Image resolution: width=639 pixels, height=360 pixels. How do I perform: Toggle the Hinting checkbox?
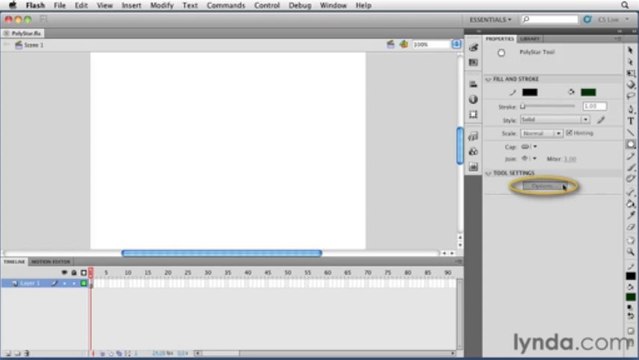pos(569,133)
